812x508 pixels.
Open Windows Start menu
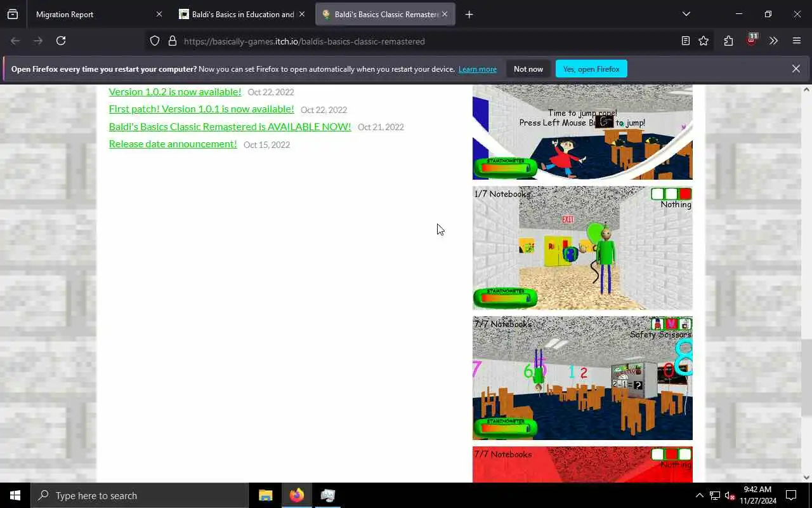click(15, 495)
